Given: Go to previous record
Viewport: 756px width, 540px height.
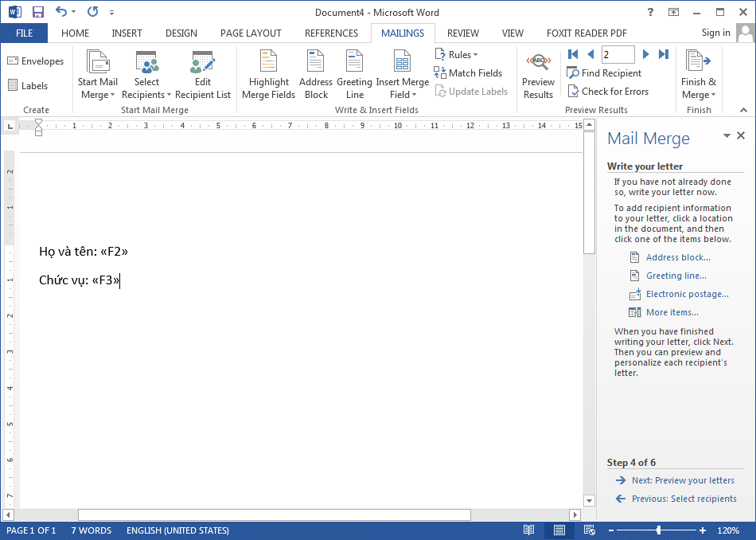Looking at the screenshot, I should (x=590, y=54).
